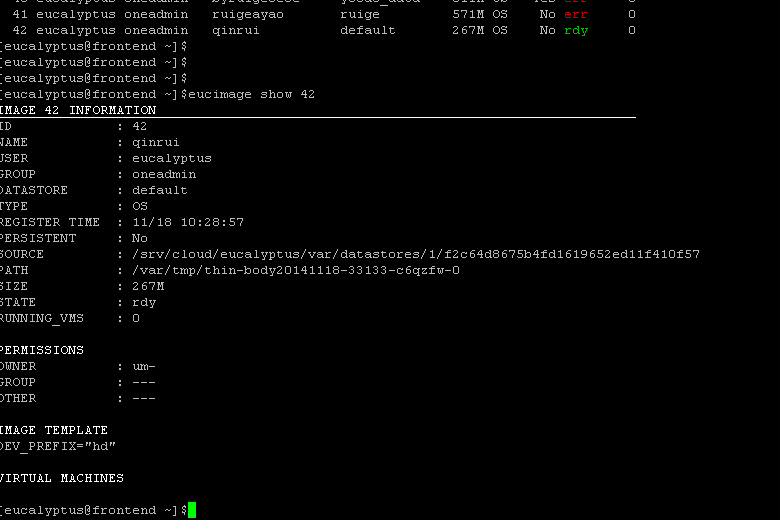Select the 'eucimage show 42' command text
The height and width of the screenshot is (520, 780).
pos(252,95)
